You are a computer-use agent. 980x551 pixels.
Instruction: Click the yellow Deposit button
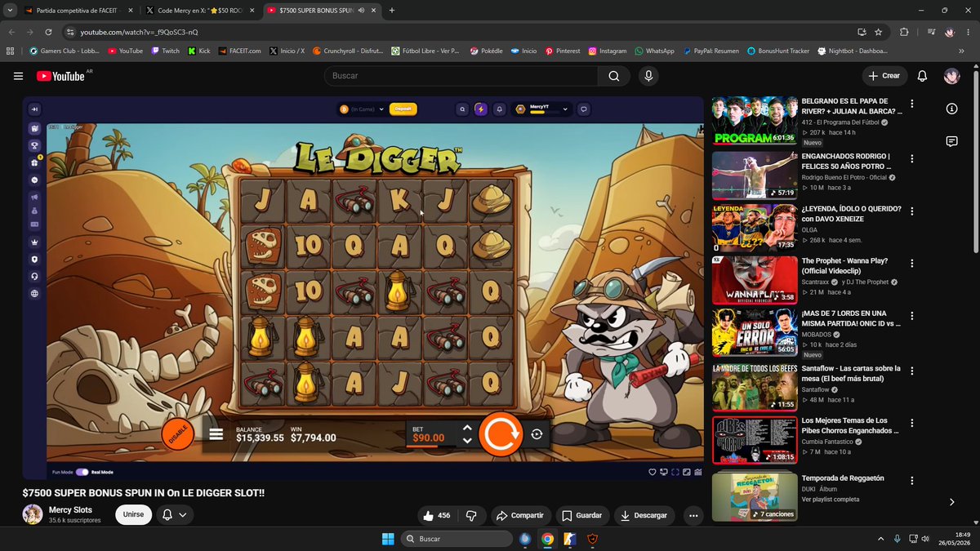click(403, 109)
